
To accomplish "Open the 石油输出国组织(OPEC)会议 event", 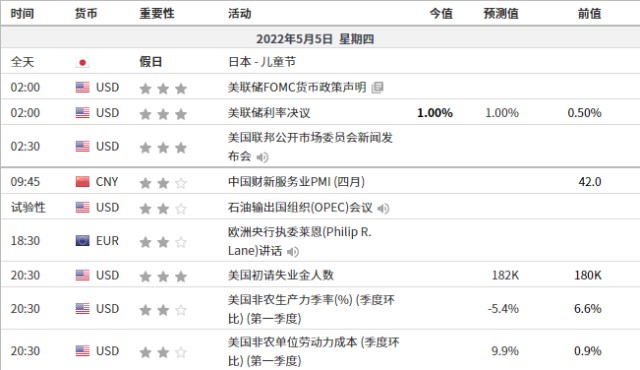I will tap(300, 208).
